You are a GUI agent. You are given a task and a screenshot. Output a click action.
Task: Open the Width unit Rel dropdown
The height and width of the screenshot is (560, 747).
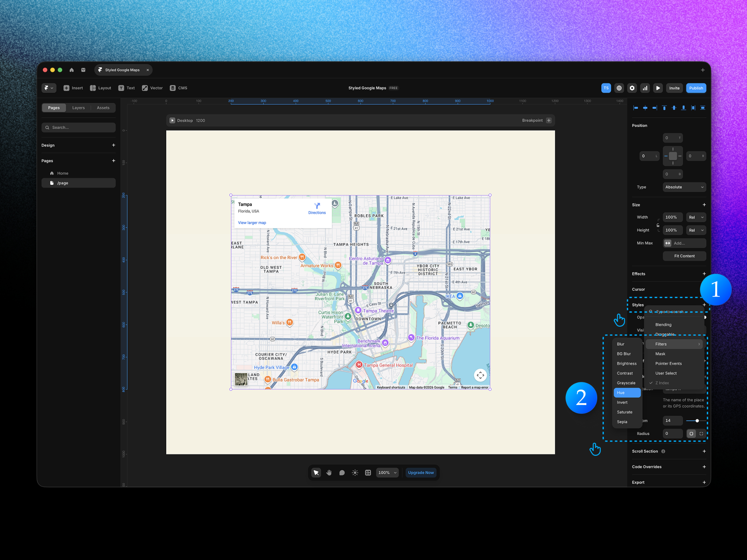pos(696,217)
